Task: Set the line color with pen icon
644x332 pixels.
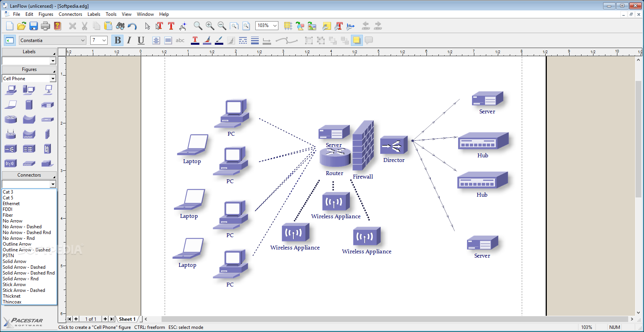Action: click(219, 40)
